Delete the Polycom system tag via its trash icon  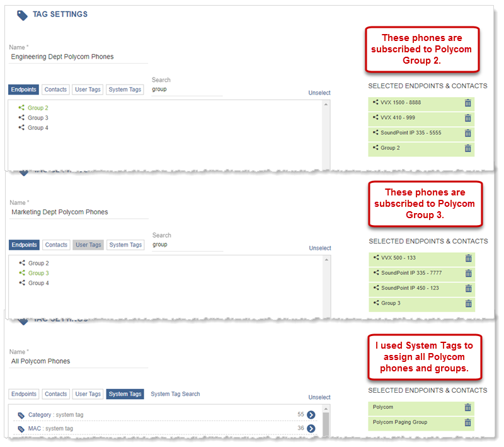tap(467, 407)
